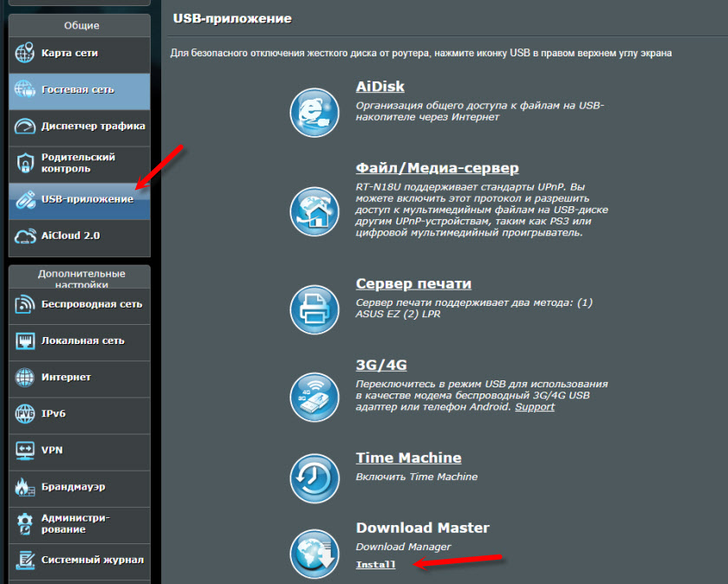728x584 pixels.
Task: Click the VPN monitor icon
Action: coord(24,451)
